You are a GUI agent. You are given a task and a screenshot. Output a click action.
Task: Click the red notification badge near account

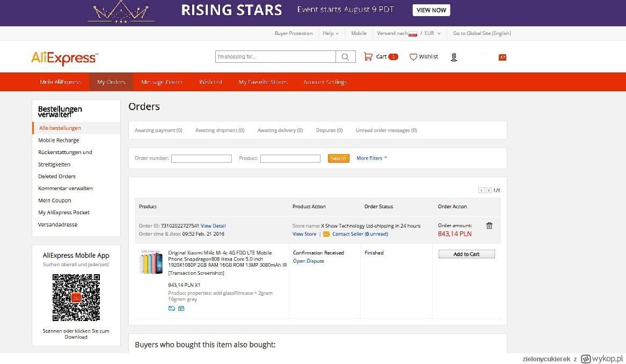click(502, 57)
